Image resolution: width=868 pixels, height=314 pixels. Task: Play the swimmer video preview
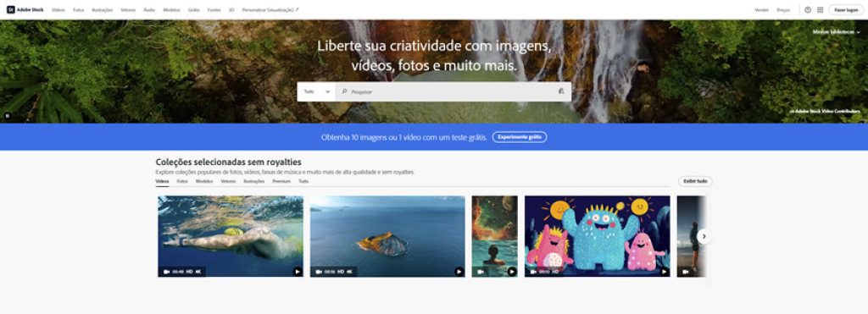[298, 272]
